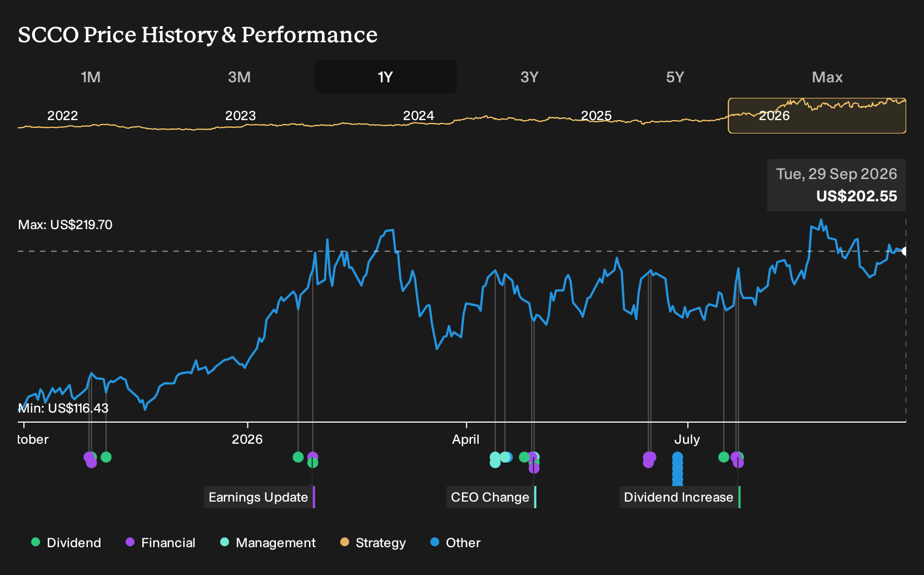Click the 'April' x-axis label

coord(466,439)
